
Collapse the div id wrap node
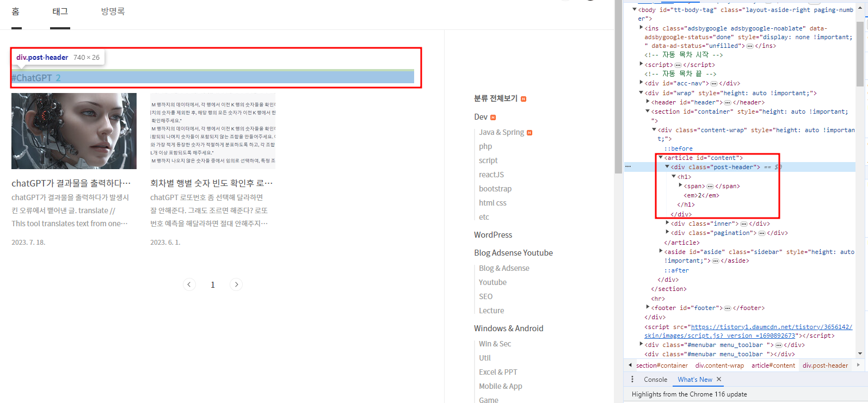[641, 92]
